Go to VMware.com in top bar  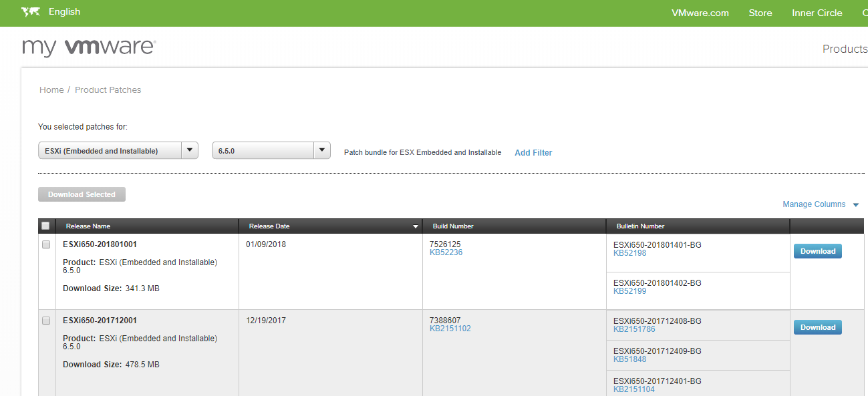(x=700, y=13)
